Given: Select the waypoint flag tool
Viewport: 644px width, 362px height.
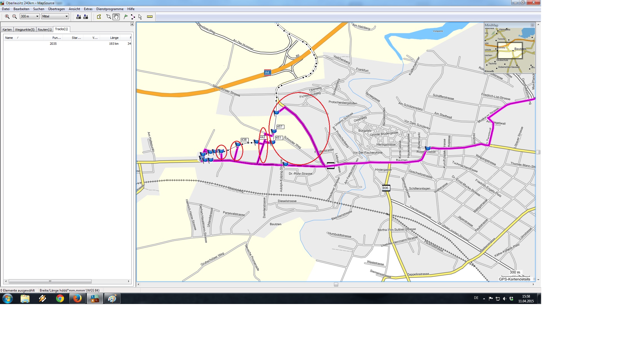Looking at the screenshot, I should (126, 17).
